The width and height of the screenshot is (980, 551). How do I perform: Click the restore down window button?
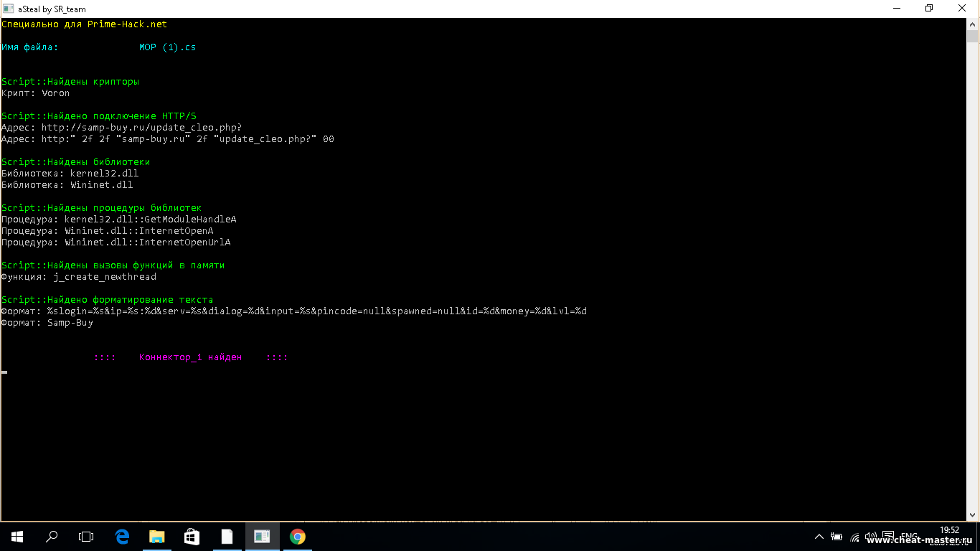(929, 9)
